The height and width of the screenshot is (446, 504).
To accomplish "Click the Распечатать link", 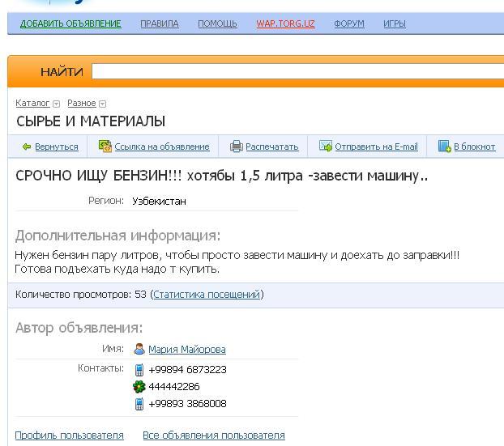I will pos(272,147).
